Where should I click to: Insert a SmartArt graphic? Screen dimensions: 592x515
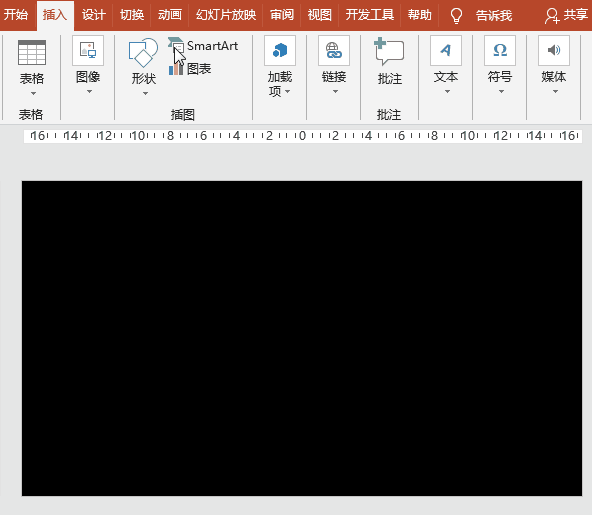203,46
